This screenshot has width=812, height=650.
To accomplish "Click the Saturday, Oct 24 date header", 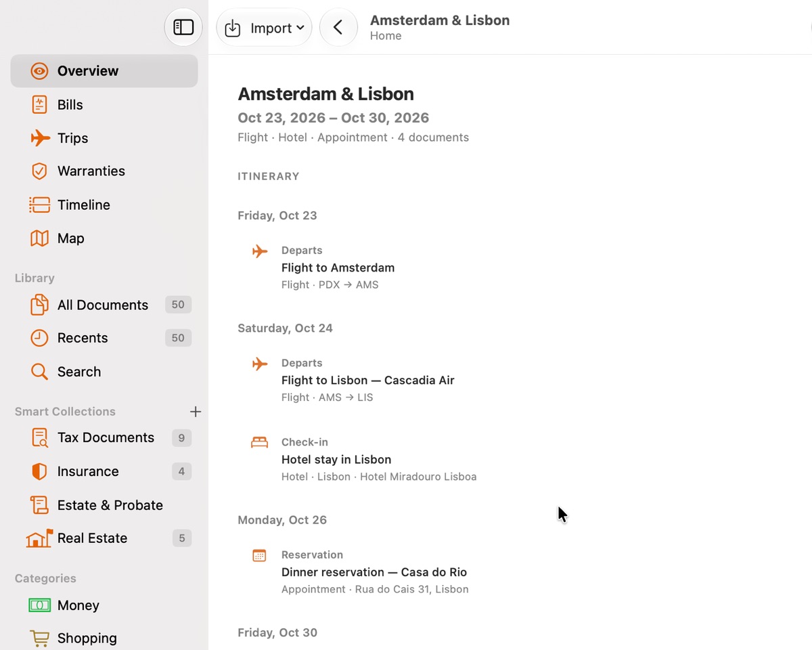I will coord(285,328).
